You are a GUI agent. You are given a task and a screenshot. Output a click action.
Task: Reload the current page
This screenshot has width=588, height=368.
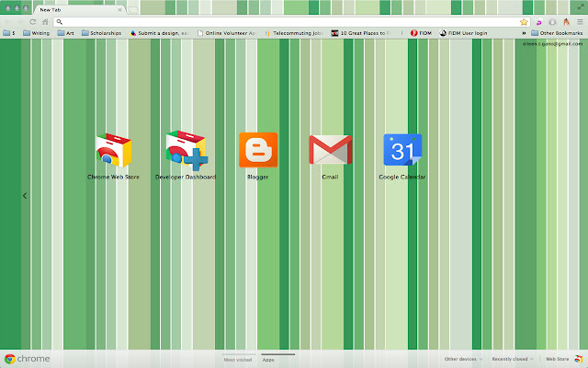click(33, 22)
